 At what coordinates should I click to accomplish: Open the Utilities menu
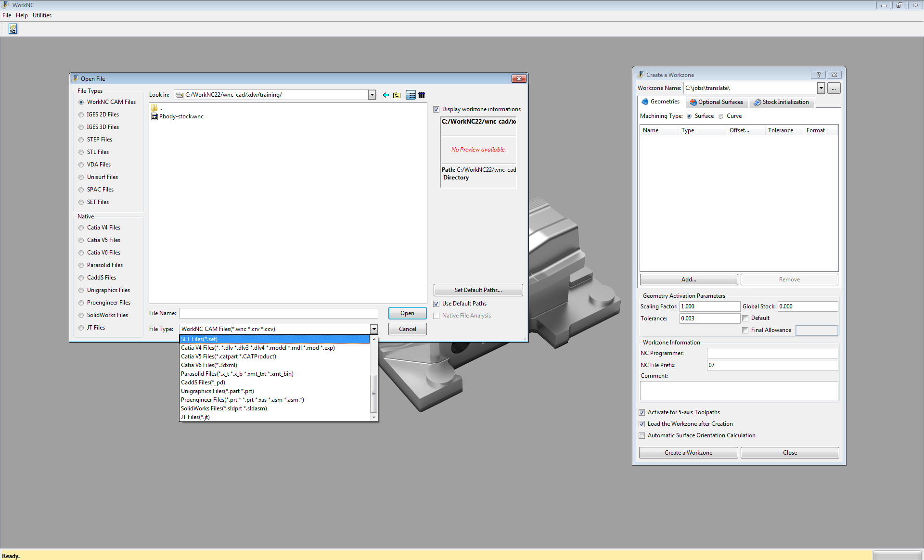coord(42,15)
